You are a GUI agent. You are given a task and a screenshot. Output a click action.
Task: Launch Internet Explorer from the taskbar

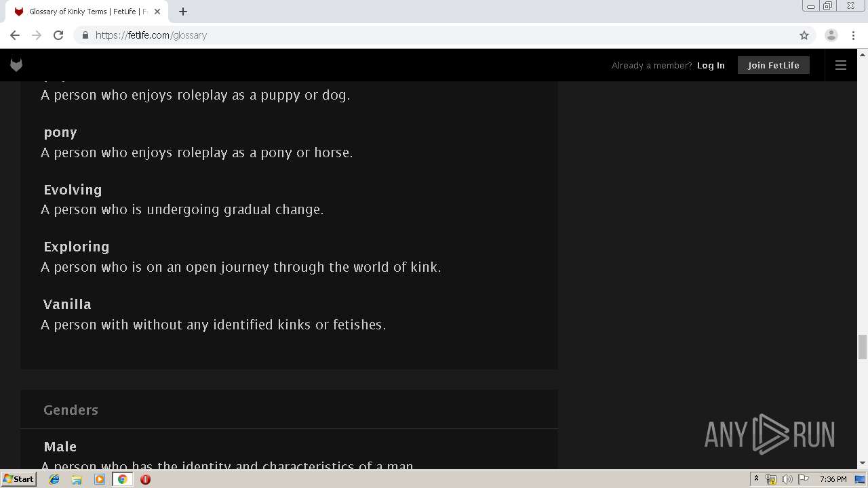54,479
